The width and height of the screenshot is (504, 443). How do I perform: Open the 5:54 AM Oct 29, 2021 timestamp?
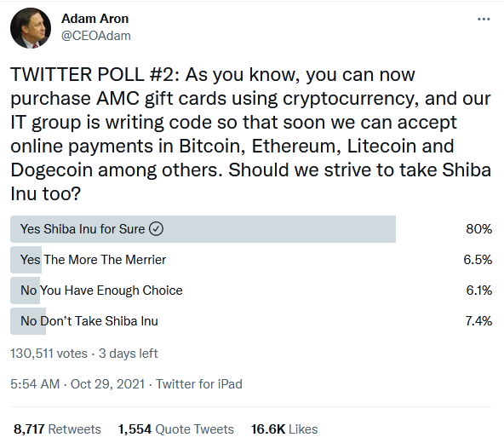click(77, 384)
